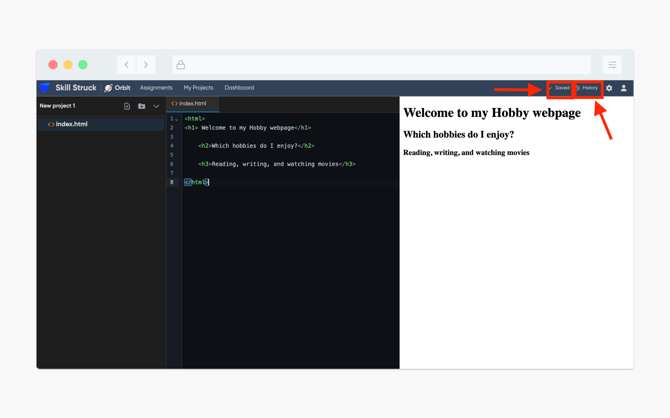Click line number 4 in the gutter

click(172, 146)
